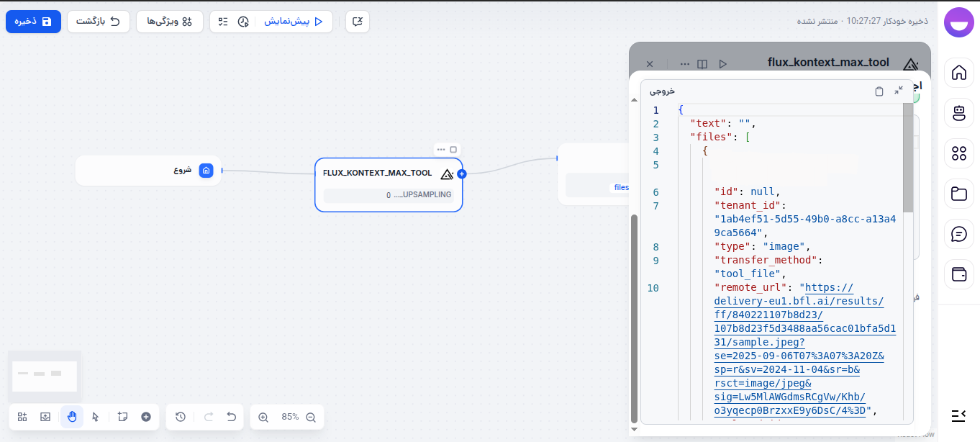980x442 pixels.
Task: Undo the last canvas action
Action: pyautogui.click(x=230, y=417)
